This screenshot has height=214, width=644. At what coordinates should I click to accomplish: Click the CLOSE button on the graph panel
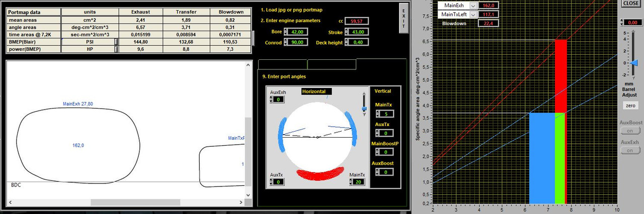(x=631, y=4)
